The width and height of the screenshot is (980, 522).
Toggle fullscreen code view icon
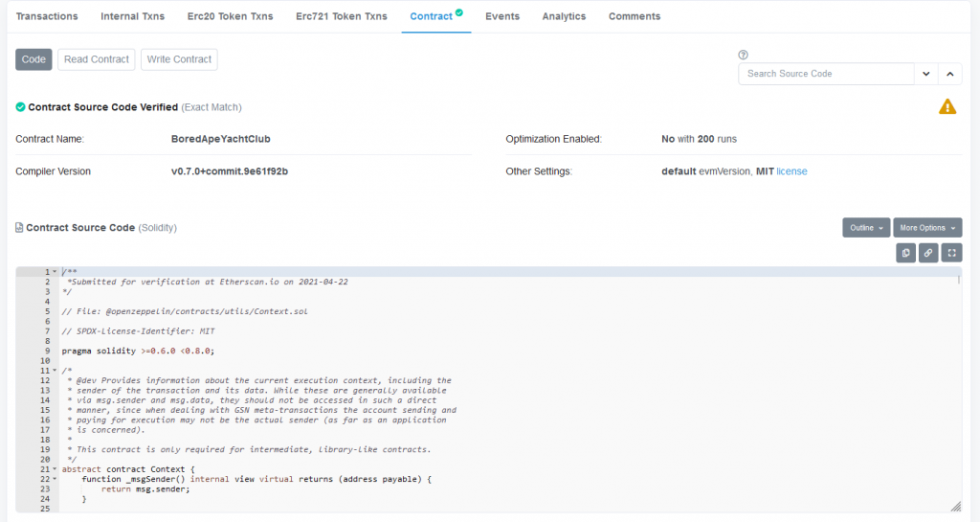[951, 253]
